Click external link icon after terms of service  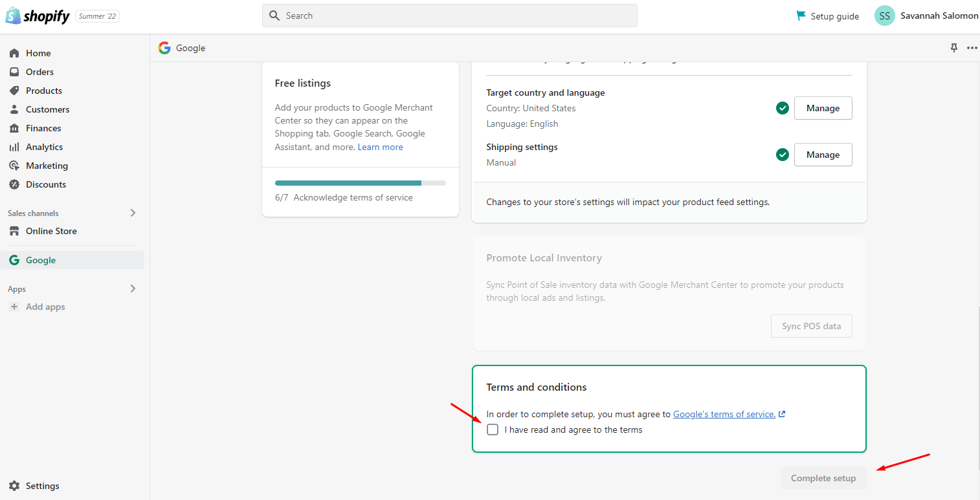click(782, 414)
